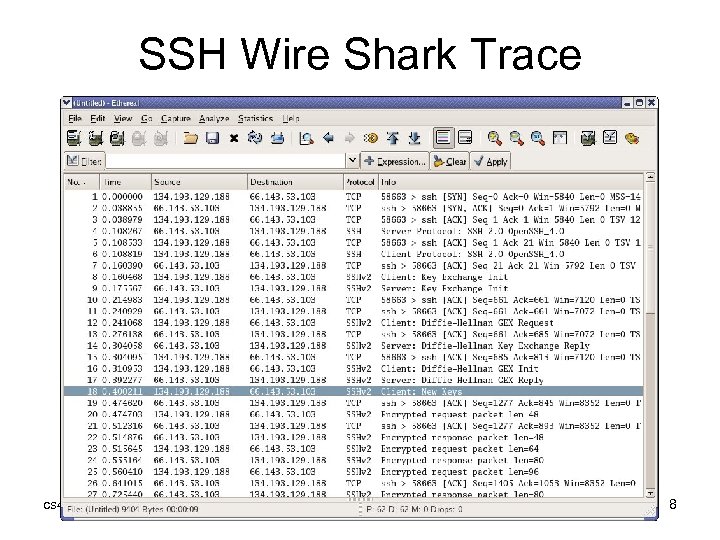The image size is (720, 540).
Task: Find a packet magnifier icon
Action: (306, 138)
